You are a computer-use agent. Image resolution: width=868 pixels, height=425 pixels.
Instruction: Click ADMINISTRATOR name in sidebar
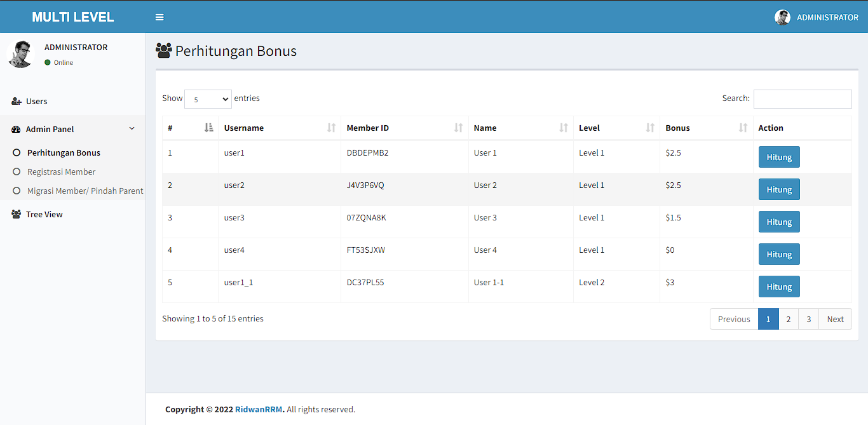point(76,47)
